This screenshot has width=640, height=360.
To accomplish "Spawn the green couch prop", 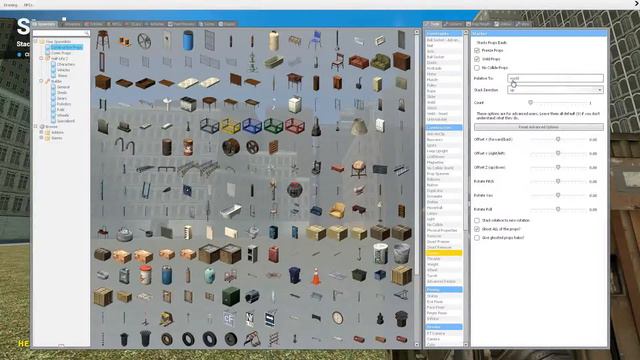I will 380,62.
